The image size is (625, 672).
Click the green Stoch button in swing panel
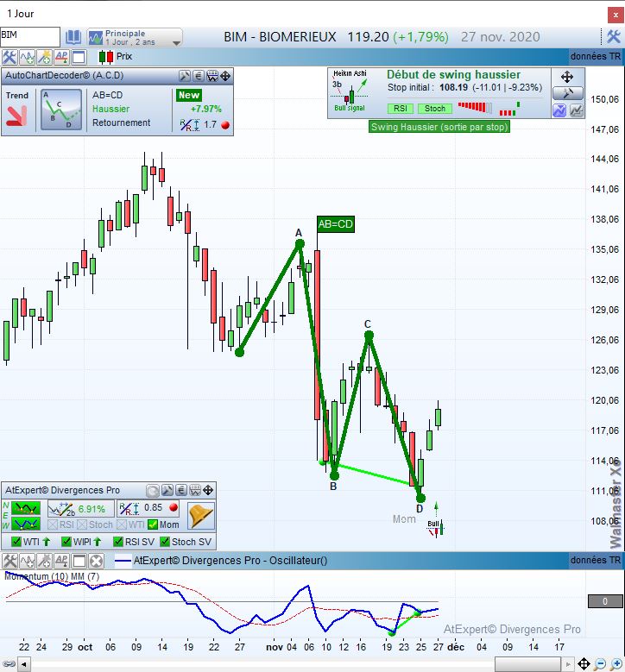[435, 109]
